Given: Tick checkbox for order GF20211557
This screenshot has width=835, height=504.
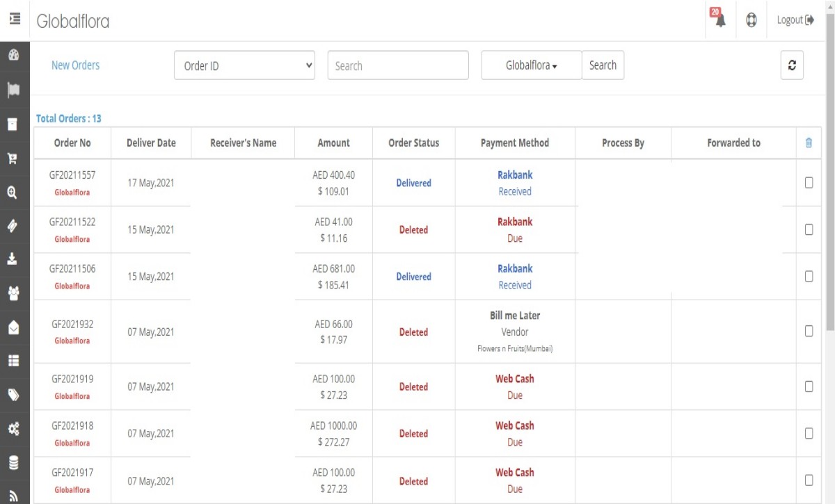Looking at the screenshot, I should point(809,183).
